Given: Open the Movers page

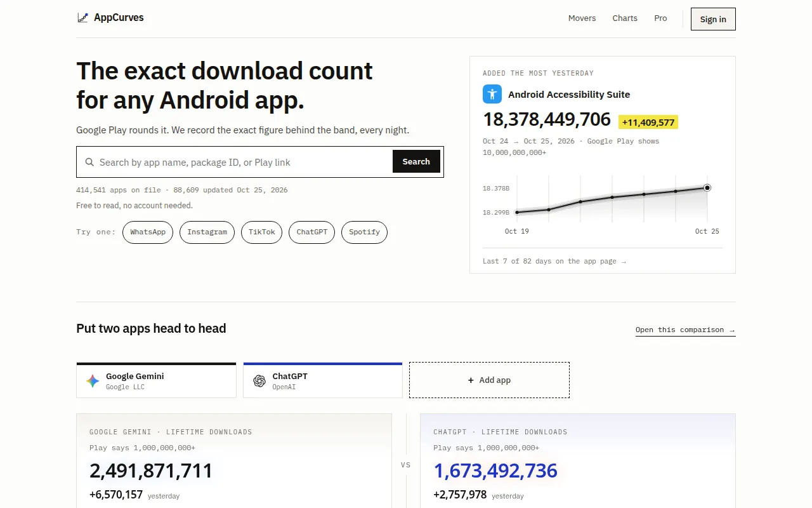Looking at the screenshot, I should (582, 18).
